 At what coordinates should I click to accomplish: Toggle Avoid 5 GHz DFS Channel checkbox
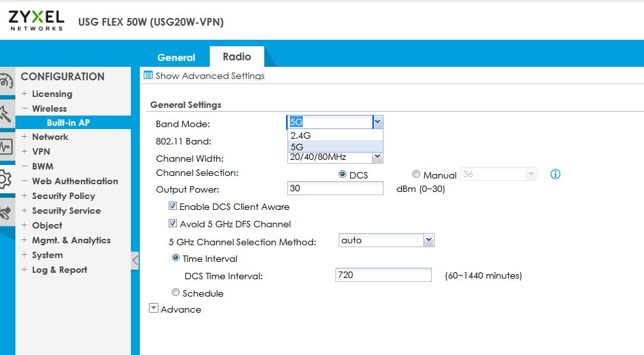click(173, 224)
